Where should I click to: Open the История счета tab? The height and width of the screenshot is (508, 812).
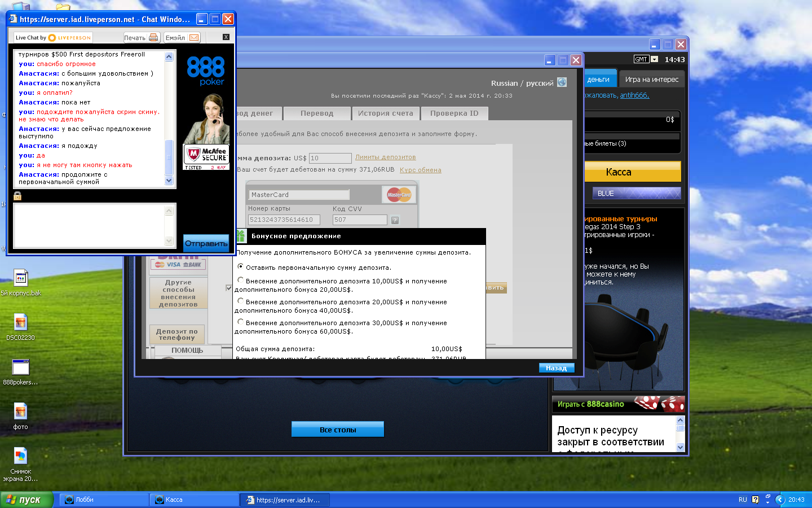[x=386, y=113]
